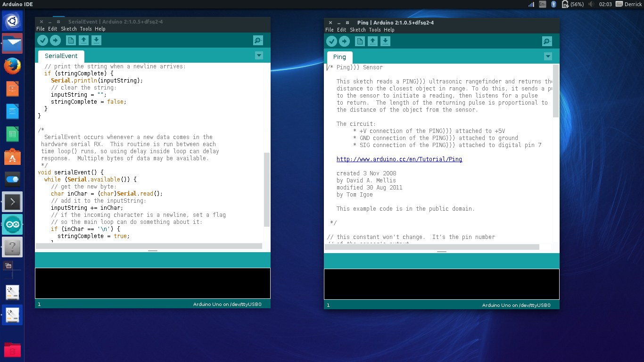Click horizontal scrollbar in SerialEvent editor
The image size is (644, 362).
149,246
